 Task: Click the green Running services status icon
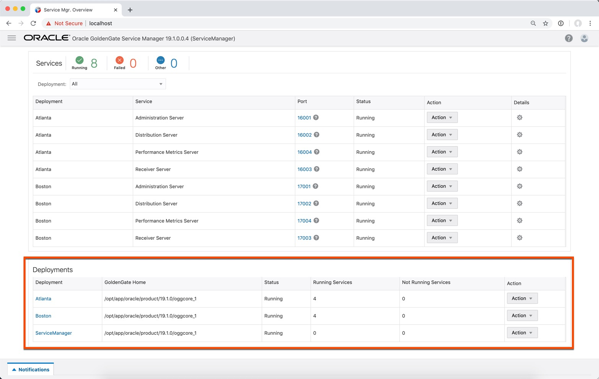coord(79,60)
